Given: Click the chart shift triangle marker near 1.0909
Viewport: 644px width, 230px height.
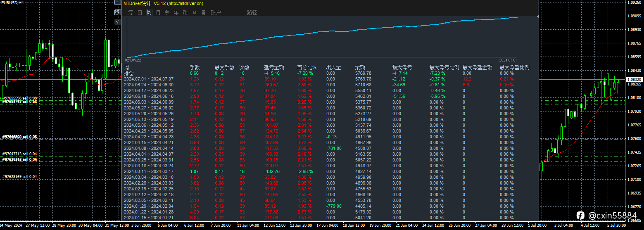Looking at the screenshot, I should point(537,16).
